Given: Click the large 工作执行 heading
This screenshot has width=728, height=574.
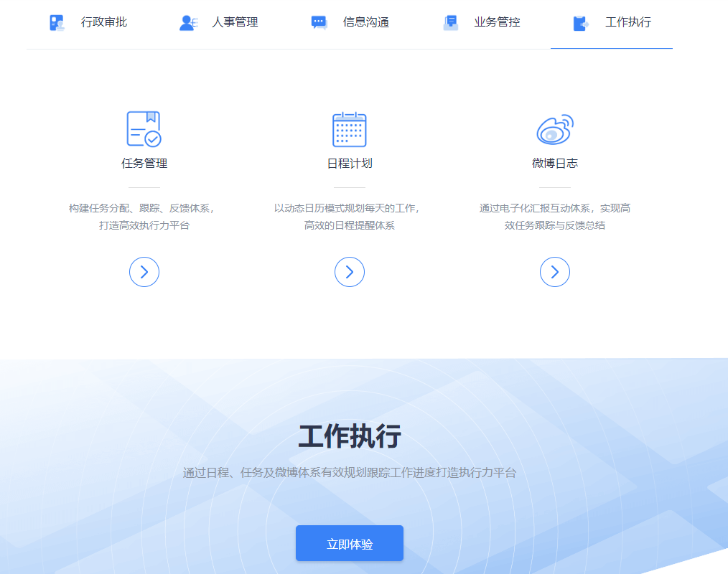Looking at the screenshot, I should click(x=350, y=434).
